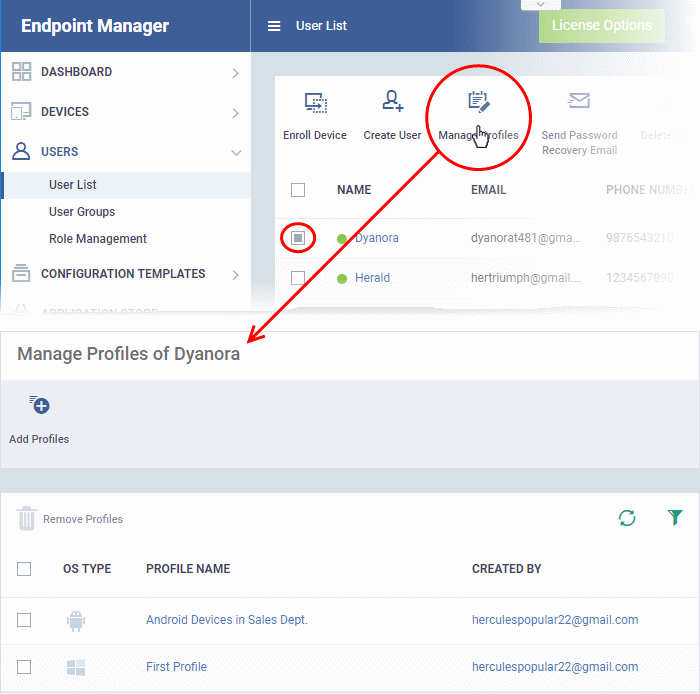Click the Create User icon
Image resolution: width=700 pixels, height=694 pixels.
(x=392, y=101)
